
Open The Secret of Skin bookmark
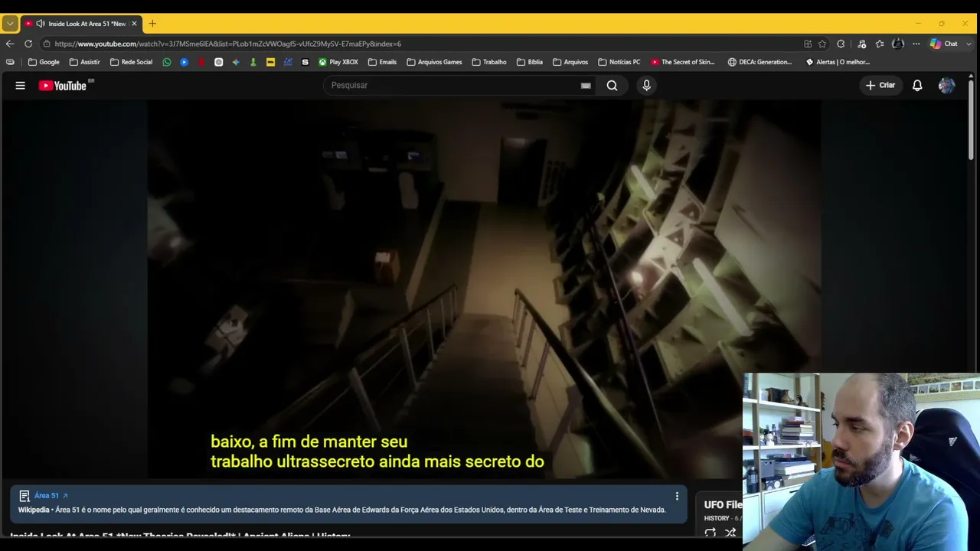tap(683, 62)
